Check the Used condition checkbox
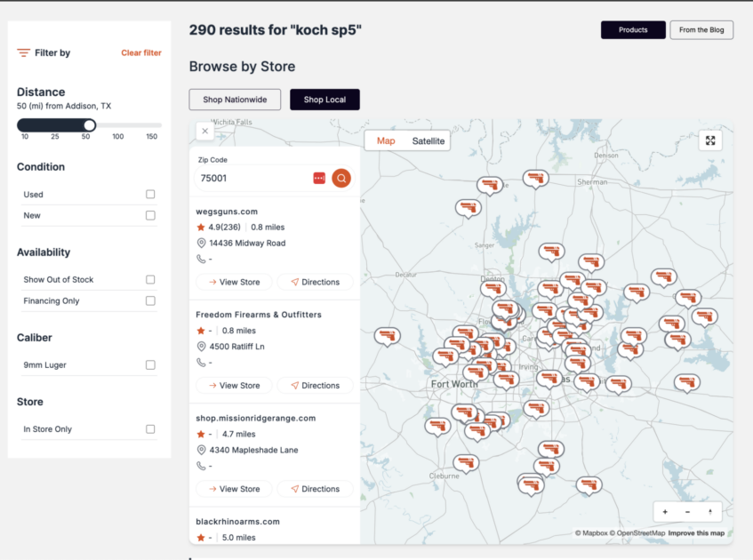 coord(150,194)
